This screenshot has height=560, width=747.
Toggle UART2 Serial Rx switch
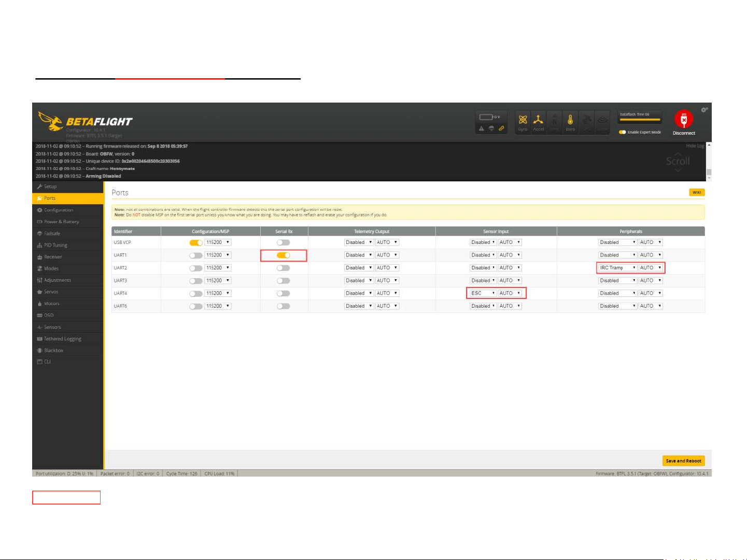tap(284, 268)
